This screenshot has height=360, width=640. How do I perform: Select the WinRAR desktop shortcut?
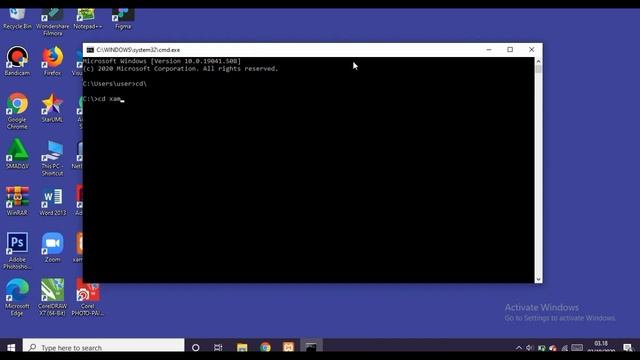tap(17, 201)
